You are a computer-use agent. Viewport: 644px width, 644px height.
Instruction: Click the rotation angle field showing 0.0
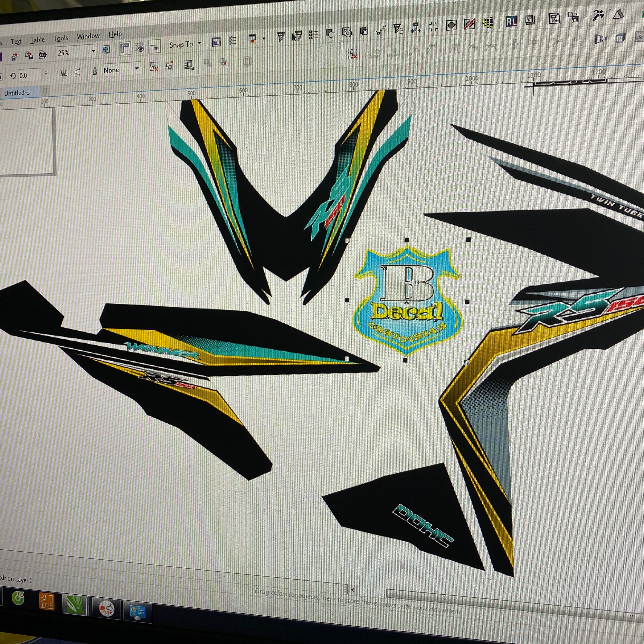tap(29, 75)
